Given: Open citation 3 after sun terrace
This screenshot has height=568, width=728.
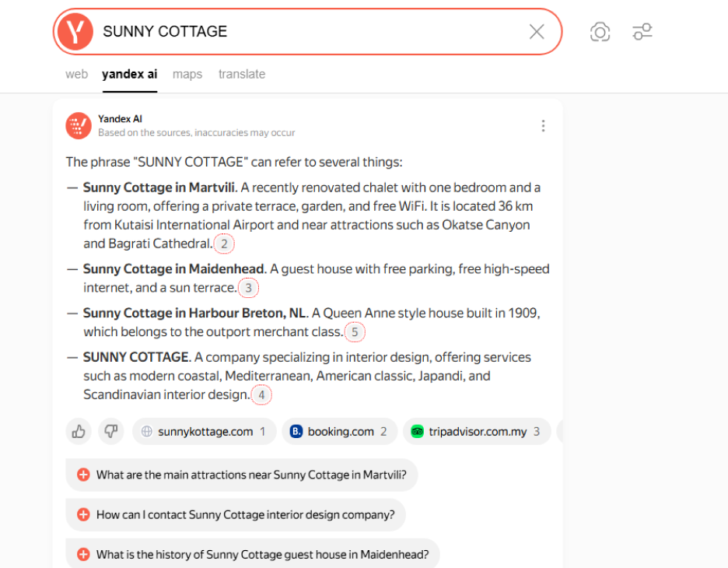Looking at the screenshot, I should coord(248,288).
